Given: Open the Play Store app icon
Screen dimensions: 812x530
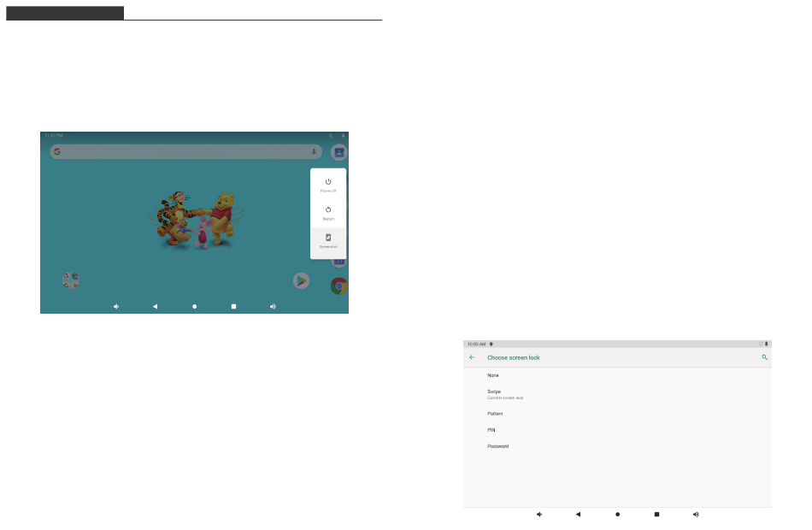Looking at the screenshot, I should (301, 280).
